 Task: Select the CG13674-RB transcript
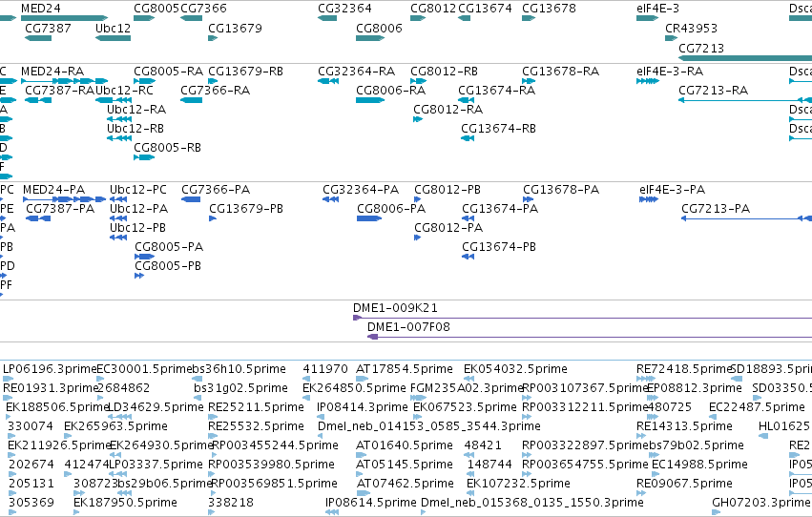[468, 138]
